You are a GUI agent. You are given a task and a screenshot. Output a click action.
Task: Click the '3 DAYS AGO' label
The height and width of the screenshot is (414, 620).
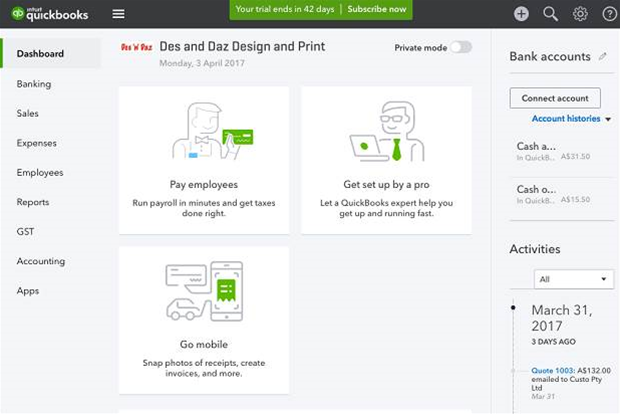(553, 342)
